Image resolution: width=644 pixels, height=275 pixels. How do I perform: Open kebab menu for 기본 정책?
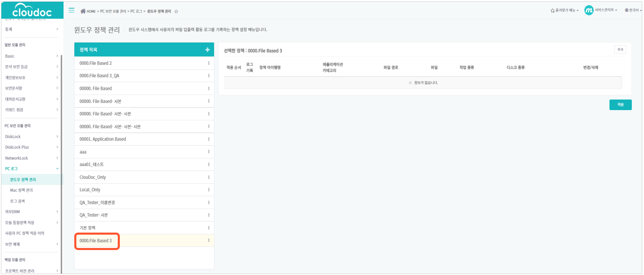coord(209,228)
